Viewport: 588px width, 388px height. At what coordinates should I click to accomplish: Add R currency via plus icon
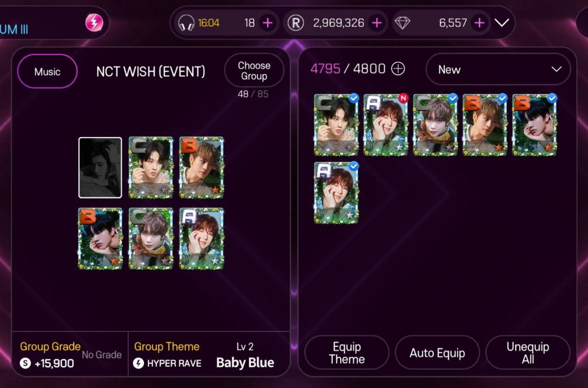(376, 23)
